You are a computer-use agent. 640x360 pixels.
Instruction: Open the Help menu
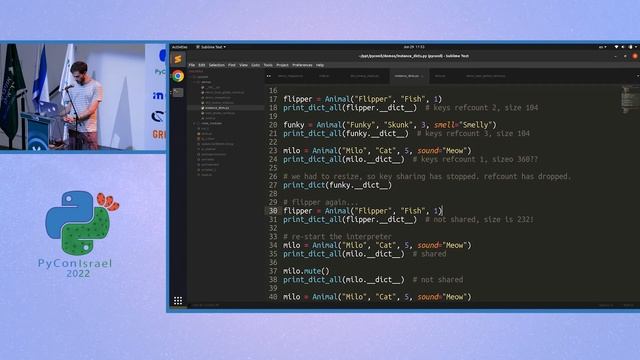(320, 65)
